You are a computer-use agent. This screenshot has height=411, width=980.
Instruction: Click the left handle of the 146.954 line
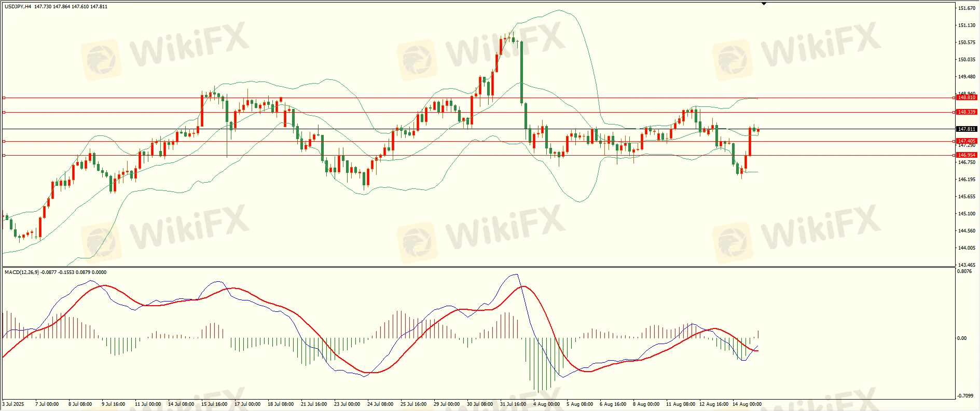tap(4, 155)
